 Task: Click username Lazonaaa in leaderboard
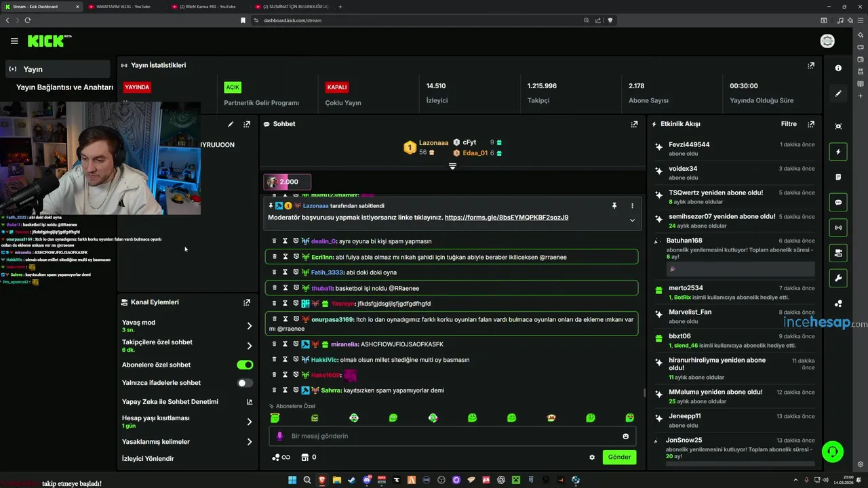[x=434, y=143]
